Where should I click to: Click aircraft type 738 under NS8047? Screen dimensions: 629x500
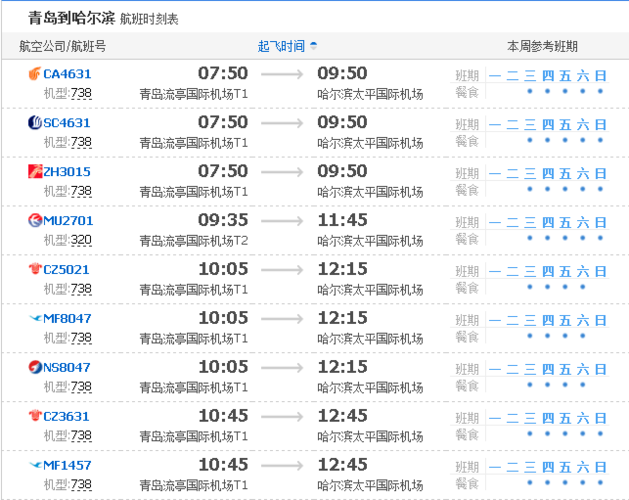[x=81, y=387]
